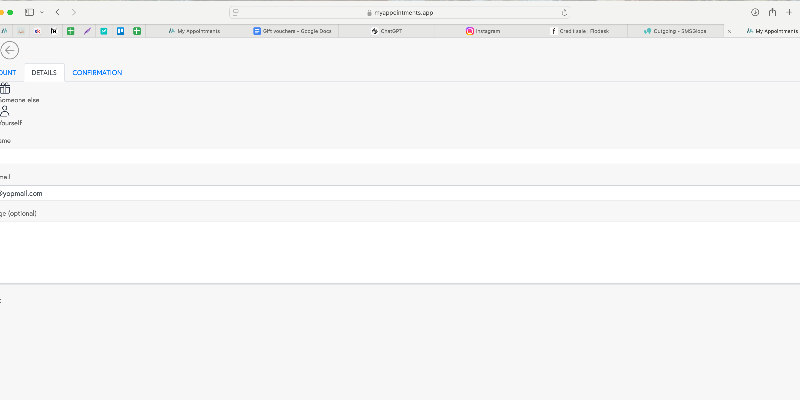Click the circular back arrow button
This screenshot has width=800, height=400.
10,50
